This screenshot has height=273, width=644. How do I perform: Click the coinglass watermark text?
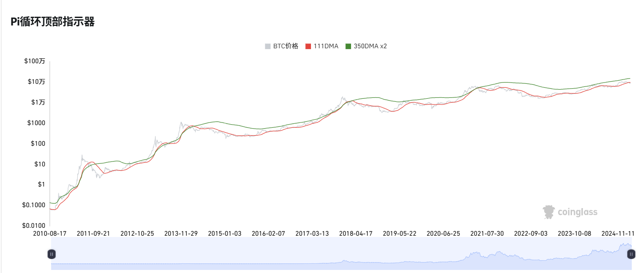tap(577, 212)
